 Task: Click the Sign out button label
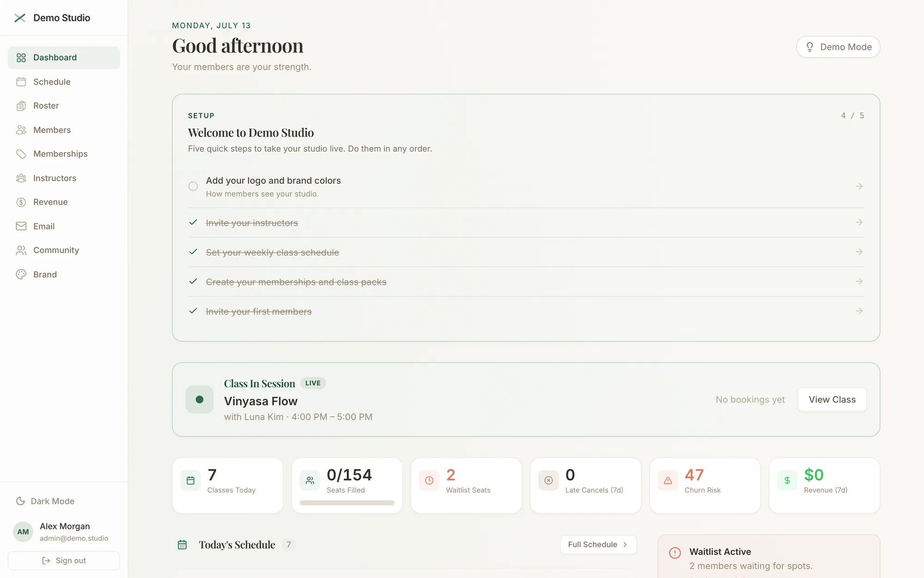(x=71, y=560)
